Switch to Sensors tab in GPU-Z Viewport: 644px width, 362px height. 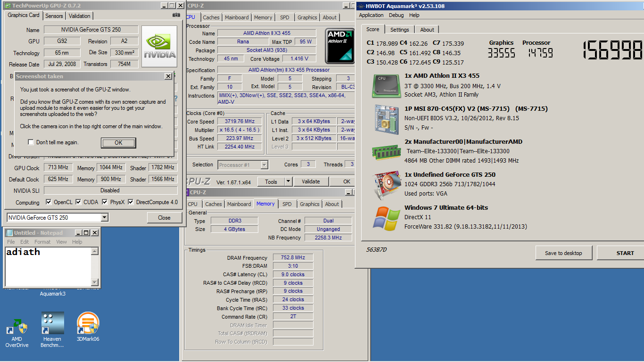coord(54,16)
